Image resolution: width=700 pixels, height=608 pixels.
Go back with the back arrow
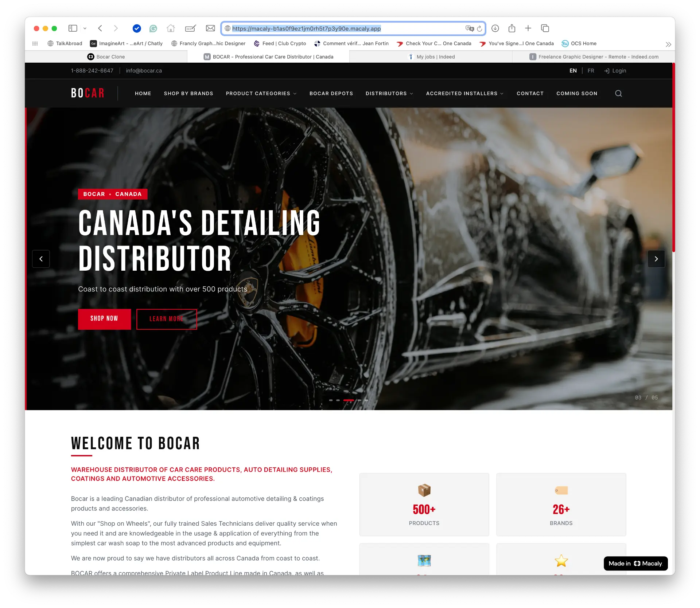[x=100, y=28]
